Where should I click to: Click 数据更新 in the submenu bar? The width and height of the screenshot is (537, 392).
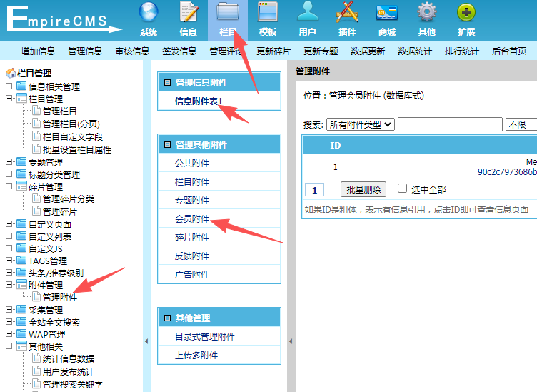[x=368, y=51]
